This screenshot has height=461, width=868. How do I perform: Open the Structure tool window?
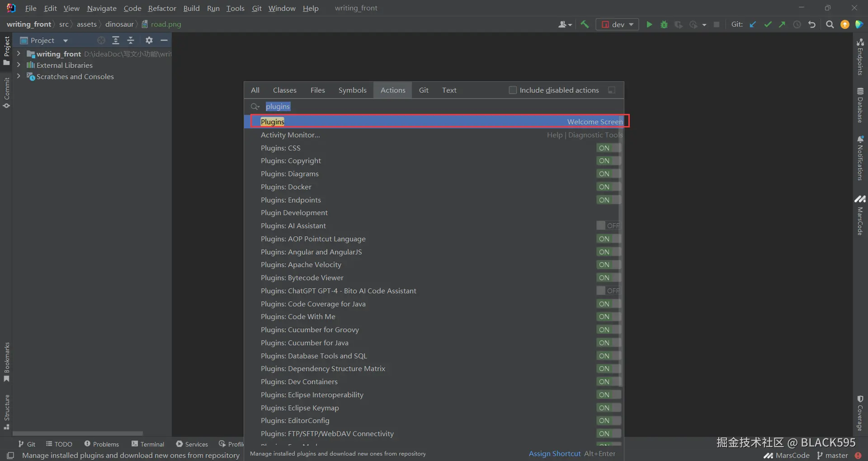pos(6,412)
